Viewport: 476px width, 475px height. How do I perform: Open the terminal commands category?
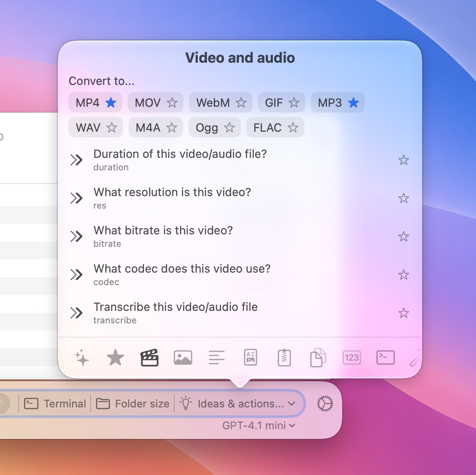385,358
